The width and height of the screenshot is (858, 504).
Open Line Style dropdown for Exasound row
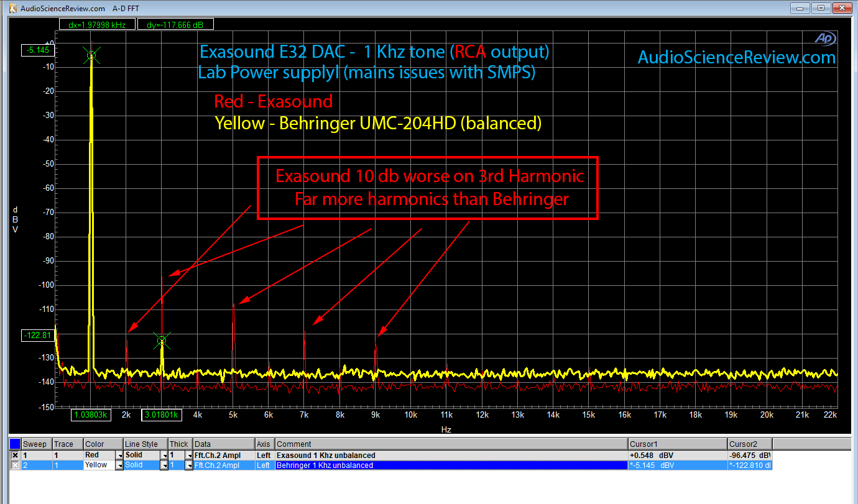click(164, 456)
